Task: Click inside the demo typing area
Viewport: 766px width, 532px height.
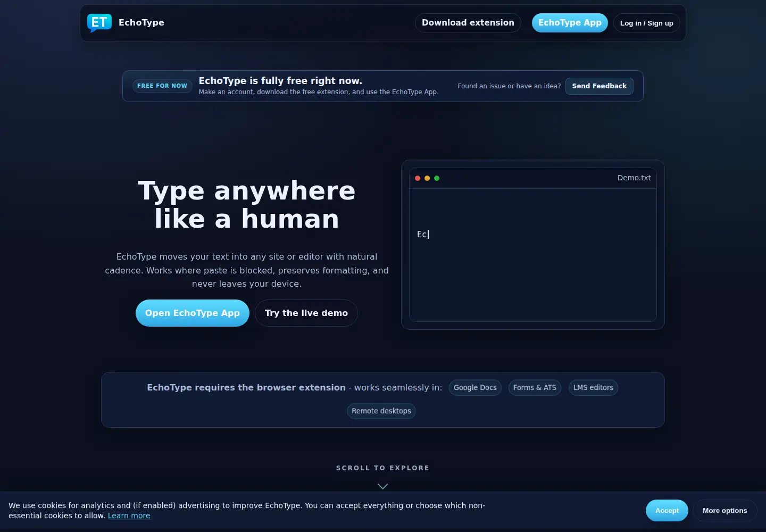Action: [533, 255]
